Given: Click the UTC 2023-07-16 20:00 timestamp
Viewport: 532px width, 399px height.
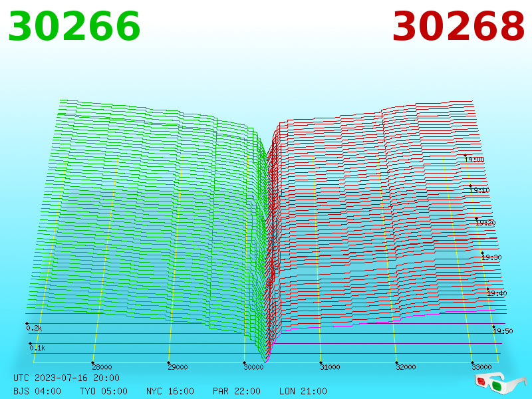Looking at the screenshot, I should [66, 378].
